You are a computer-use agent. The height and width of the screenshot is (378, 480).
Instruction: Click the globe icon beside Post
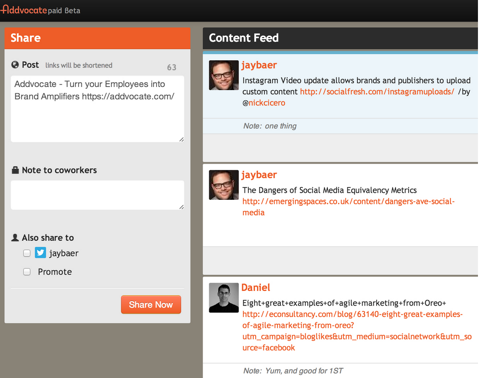coord(15,65)
